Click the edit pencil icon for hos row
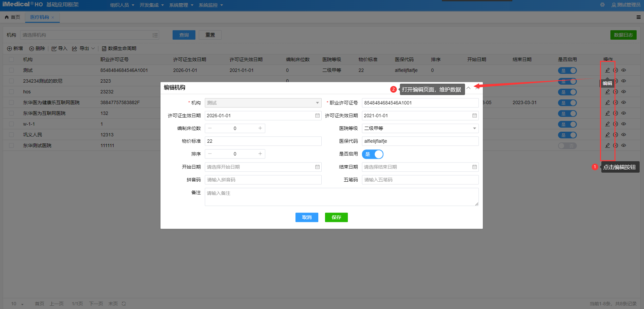644x309 pixels. click(607, 92)
